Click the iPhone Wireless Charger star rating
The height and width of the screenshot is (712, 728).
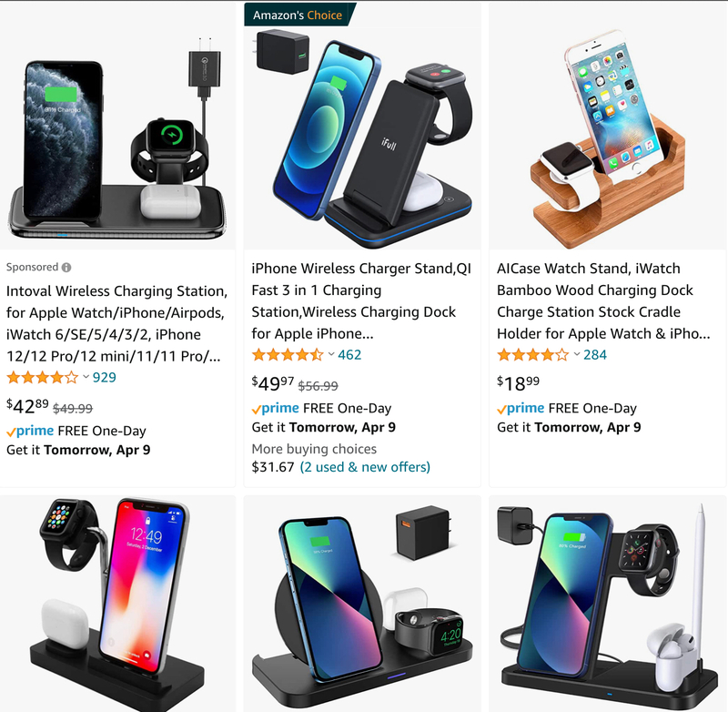click(x=288, y=355)
